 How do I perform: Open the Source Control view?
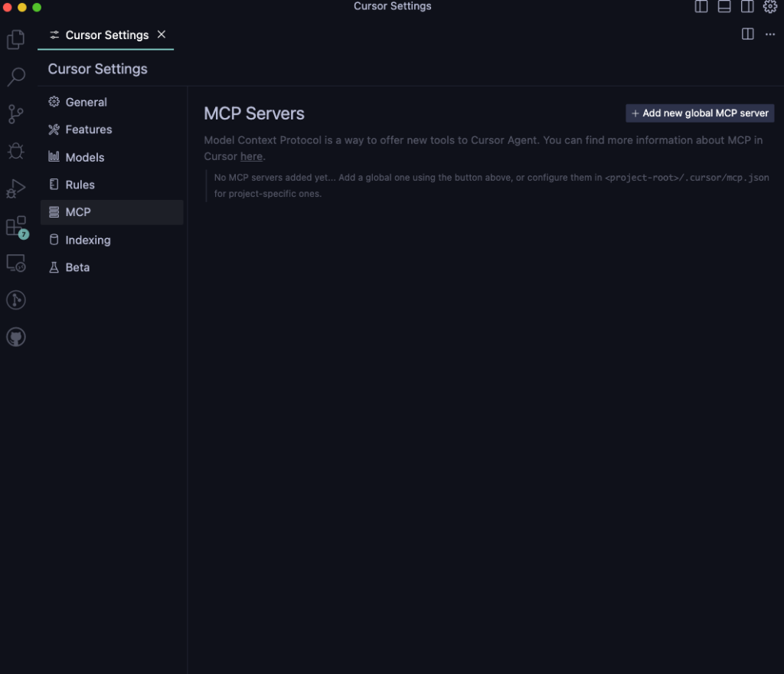[x=15, y=113]
